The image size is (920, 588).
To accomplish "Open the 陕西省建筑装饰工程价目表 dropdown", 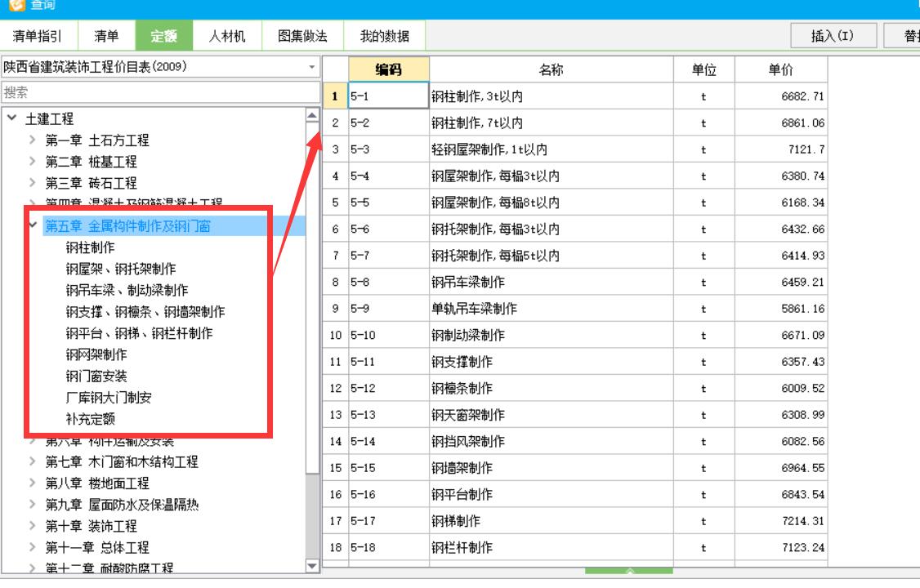I will [x=160, y=67].
